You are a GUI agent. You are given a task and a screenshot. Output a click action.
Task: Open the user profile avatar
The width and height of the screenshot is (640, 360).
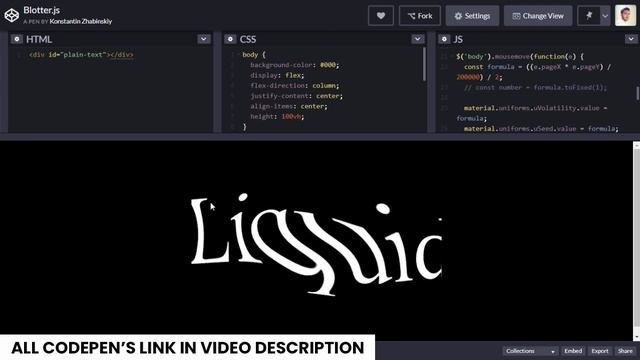(625, 16)
